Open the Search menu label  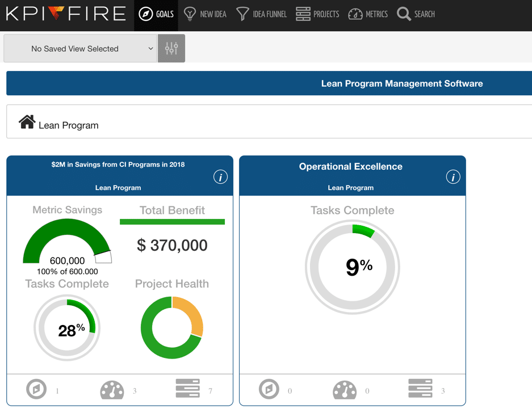tap(425, 14)
